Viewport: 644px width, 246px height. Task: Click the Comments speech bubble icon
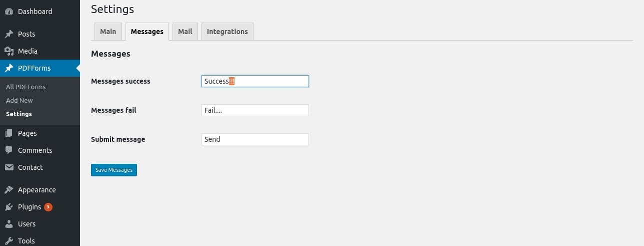(x=9, y=150)
